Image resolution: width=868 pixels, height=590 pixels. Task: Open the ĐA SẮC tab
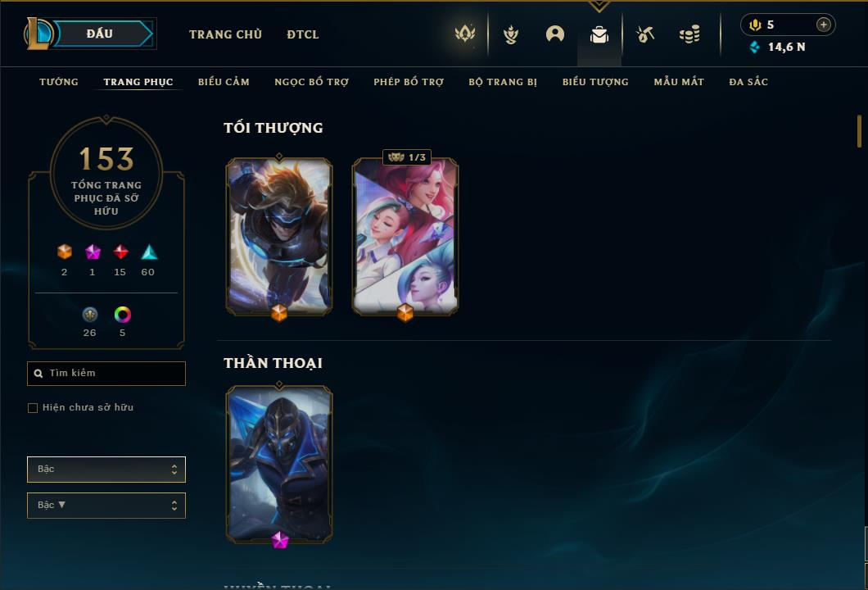coord(748,82)
